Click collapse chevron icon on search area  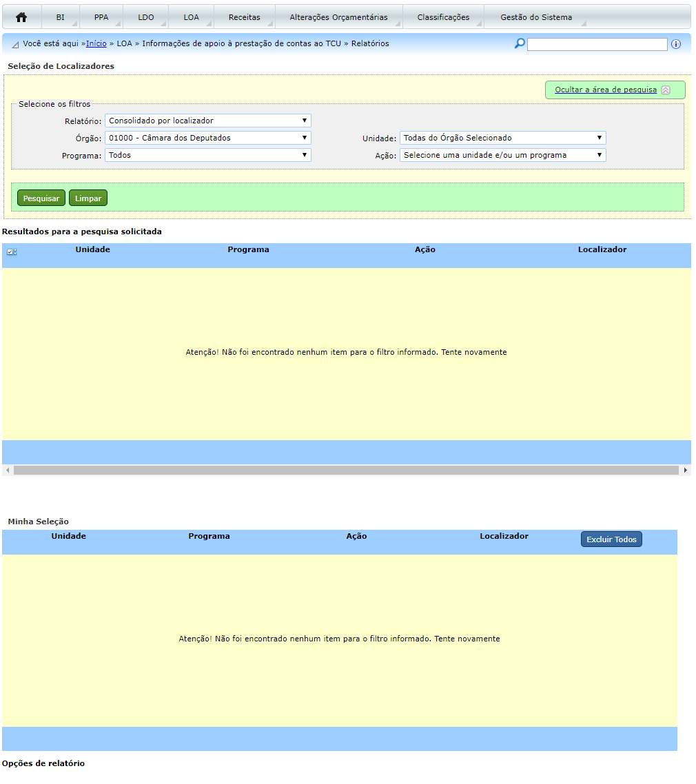666,90
